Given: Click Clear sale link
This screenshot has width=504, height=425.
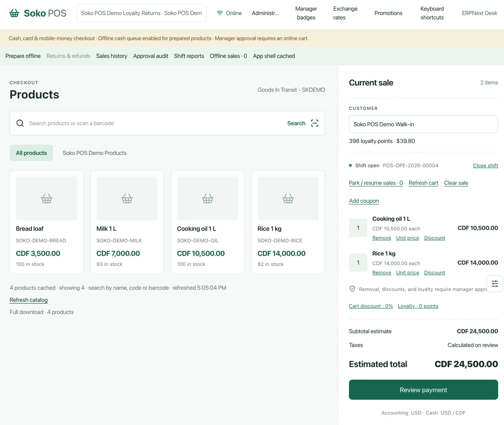Looking at the screenshot, I should (x=456, y=183).
